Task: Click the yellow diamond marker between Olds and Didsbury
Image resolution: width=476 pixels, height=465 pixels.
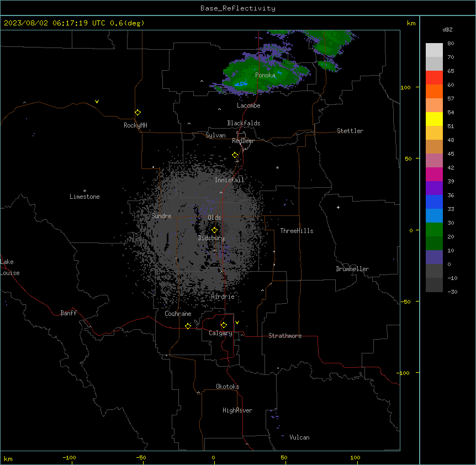Action: [214, 230]
